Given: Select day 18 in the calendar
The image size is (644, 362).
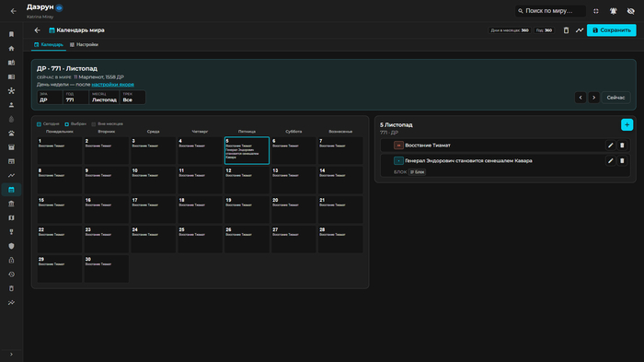Looking at the screenshot, I should point(200,210).
